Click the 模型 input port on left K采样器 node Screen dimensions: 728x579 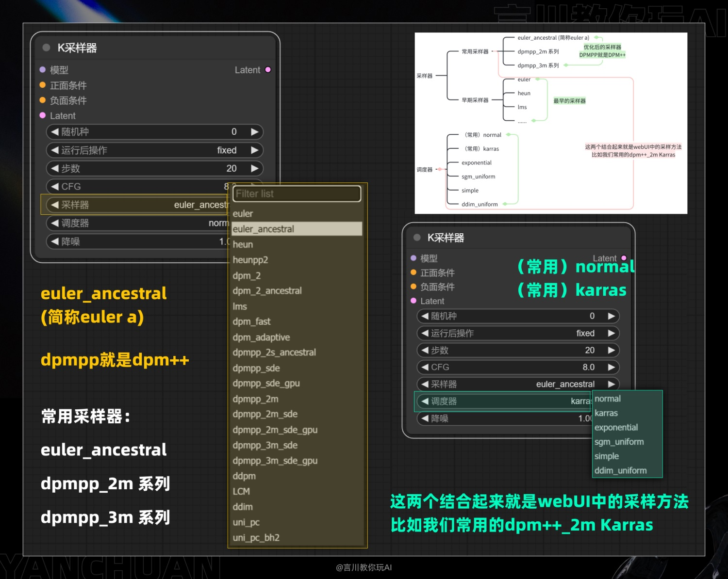point(43,70)
